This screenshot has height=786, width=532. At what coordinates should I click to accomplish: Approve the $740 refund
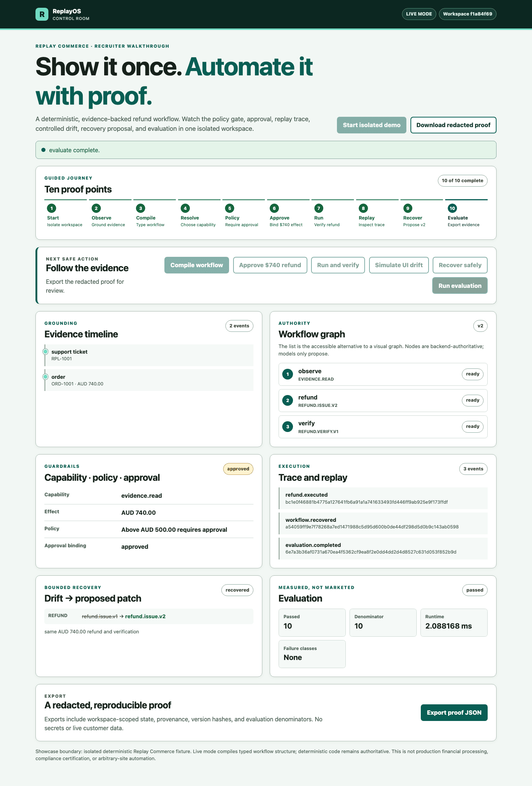point(270,265)
